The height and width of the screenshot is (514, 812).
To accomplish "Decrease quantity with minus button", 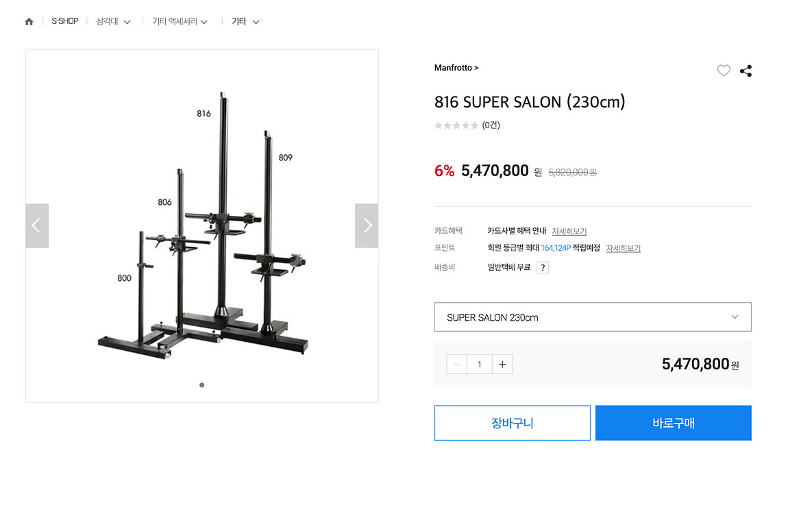I will (x=457, y=365).
